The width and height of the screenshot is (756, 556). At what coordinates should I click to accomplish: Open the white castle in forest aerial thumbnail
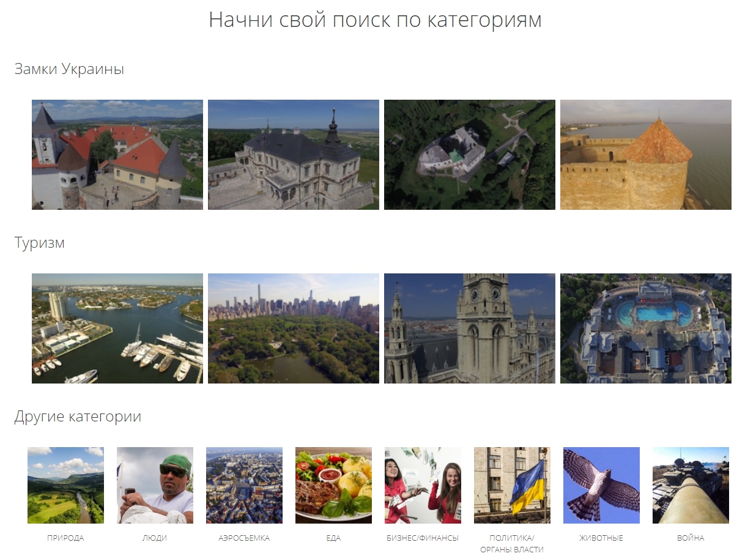click(470, 155)
